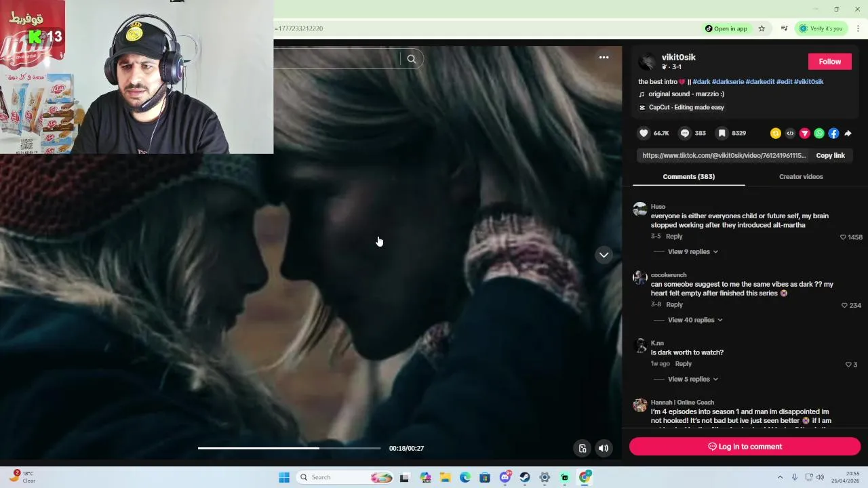Viewport: 868px width, 488px height.
Task: Click the yellow repost icon
Action: pos(776,134)
